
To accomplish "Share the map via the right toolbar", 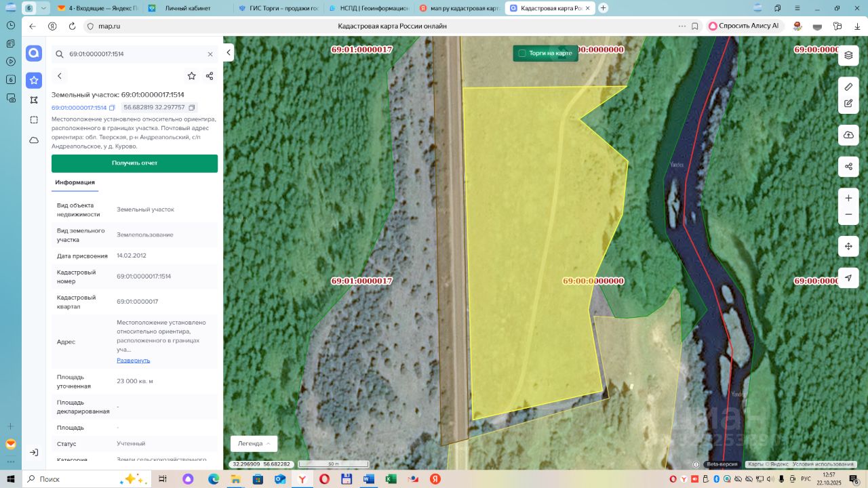I will tap(848, 167).
